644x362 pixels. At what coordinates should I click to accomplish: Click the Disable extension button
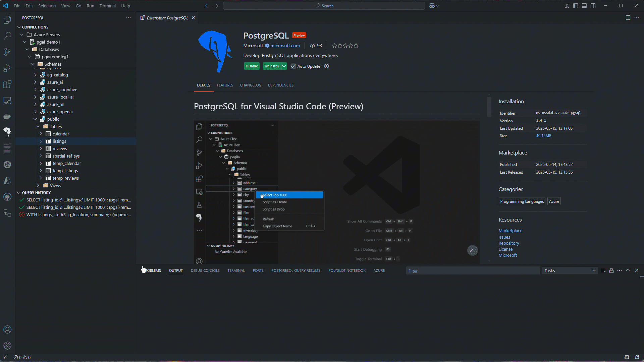coord(252,66)
